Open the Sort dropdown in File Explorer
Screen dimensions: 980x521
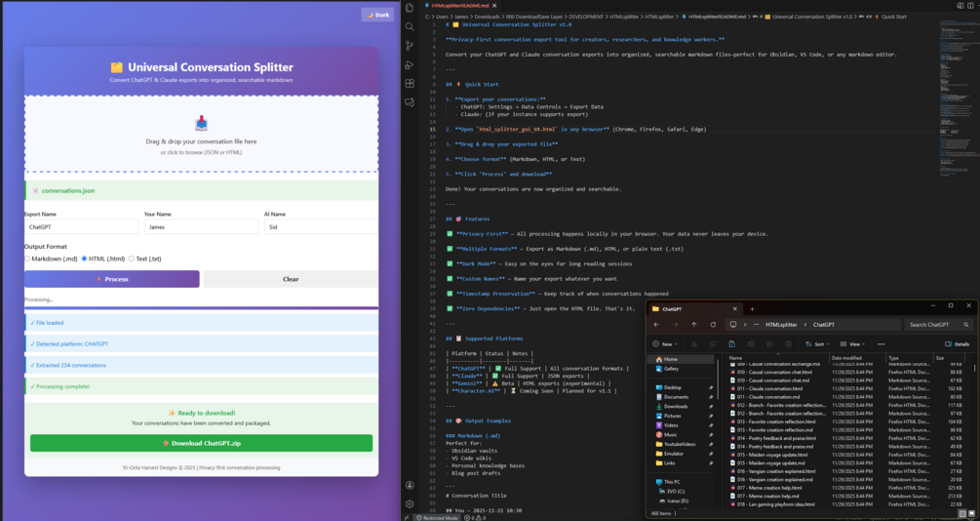pyautogui.click(x=817, y=344)
